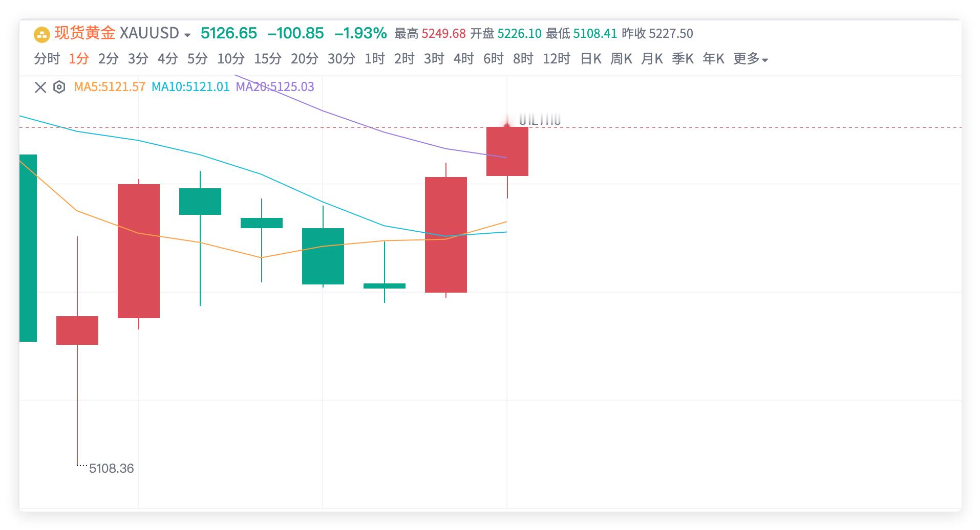Viewport: 980px width, 530px height.
Task: Click the dashed current price line
Action: coord(717,128)
